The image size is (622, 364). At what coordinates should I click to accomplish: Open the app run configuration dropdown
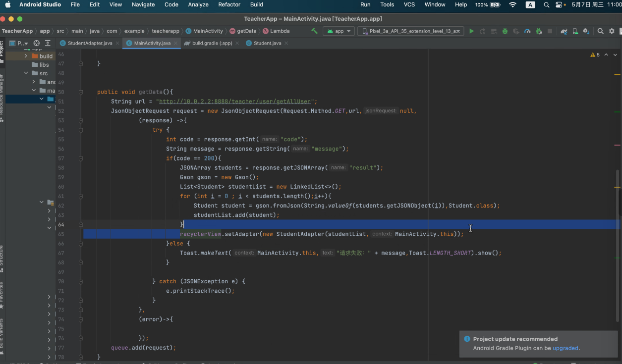[339, 31]
